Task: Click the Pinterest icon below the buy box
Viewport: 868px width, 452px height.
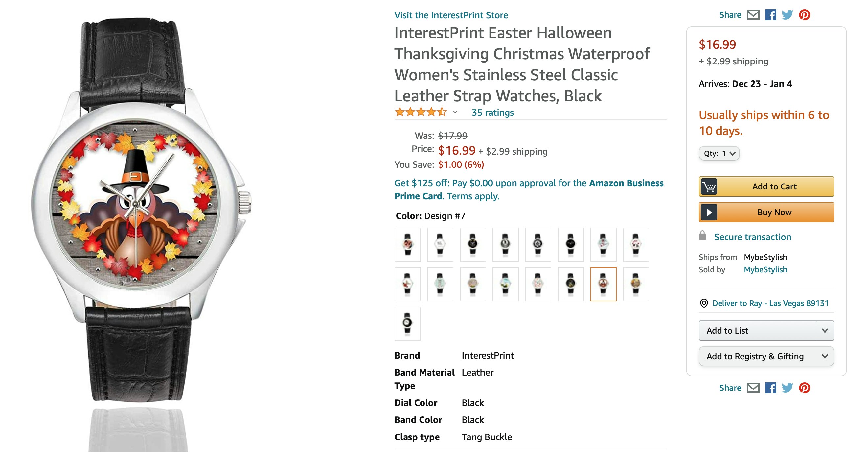Action: pos(805,388)
